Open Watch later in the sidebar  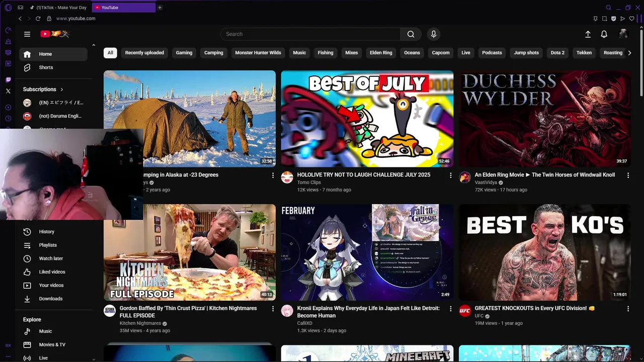pos(53,258)
